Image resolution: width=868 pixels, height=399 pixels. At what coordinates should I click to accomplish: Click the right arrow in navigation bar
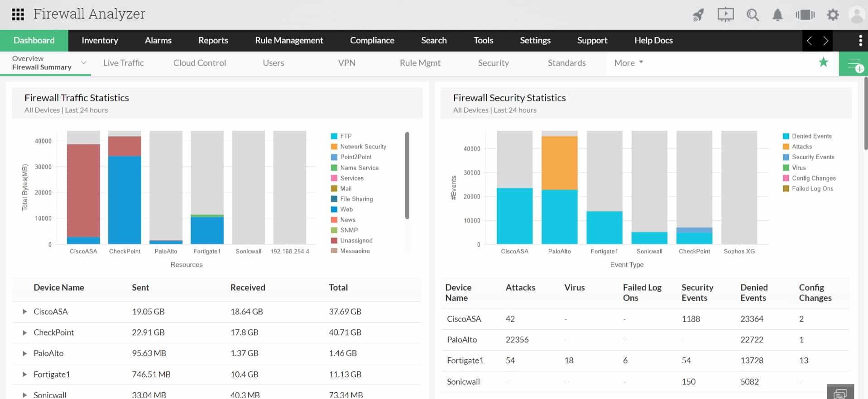pyautogui.click(x=825, y=41)
